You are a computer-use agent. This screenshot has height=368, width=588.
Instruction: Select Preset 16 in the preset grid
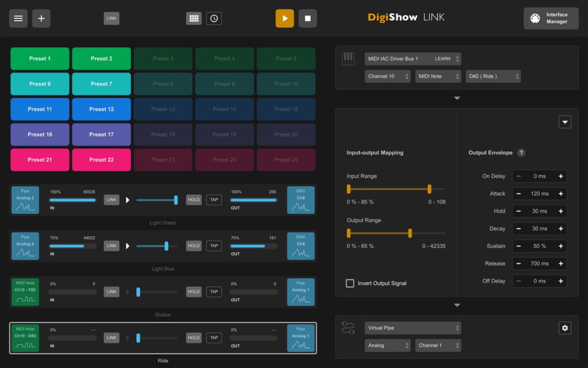pos(40,134)
